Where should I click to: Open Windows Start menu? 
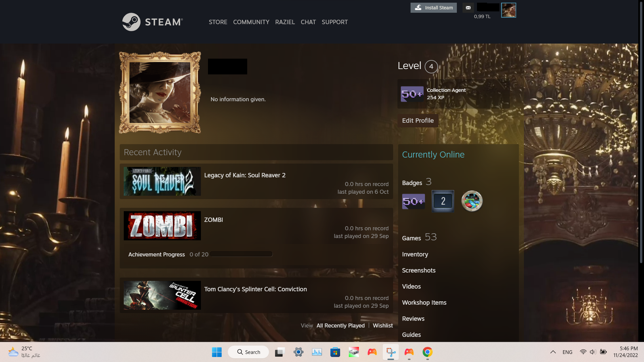click(217, 352)
